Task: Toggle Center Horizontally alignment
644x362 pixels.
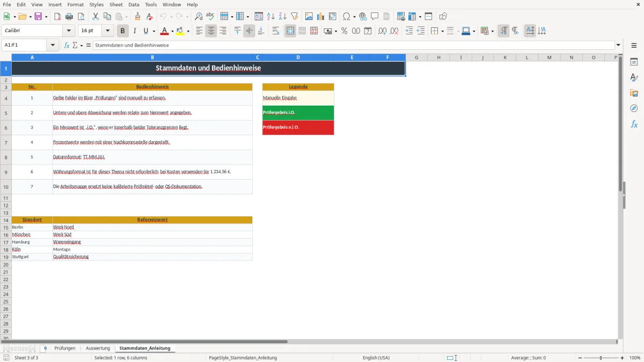Action: (211, 31)
